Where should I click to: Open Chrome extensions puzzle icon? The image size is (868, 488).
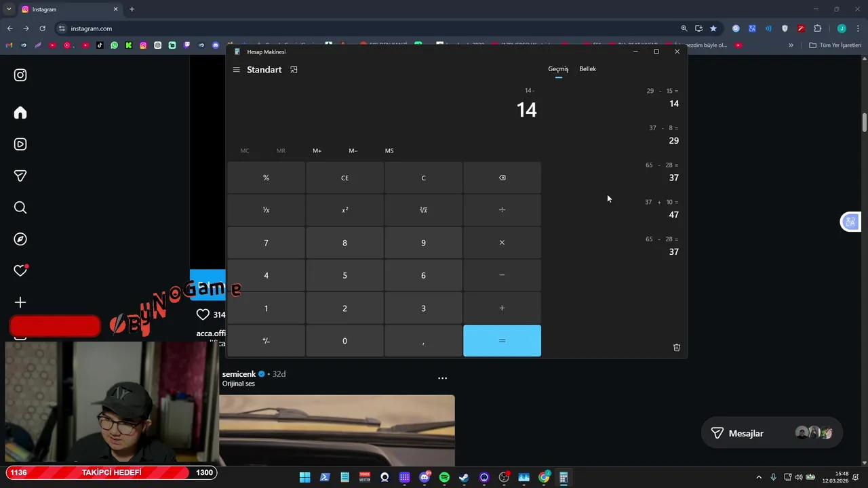[x=817, y=28]
